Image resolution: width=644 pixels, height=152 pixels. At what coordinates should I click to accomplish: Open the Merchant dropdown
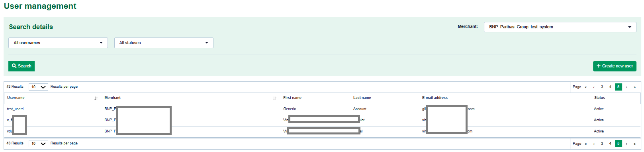pos(560,27)
